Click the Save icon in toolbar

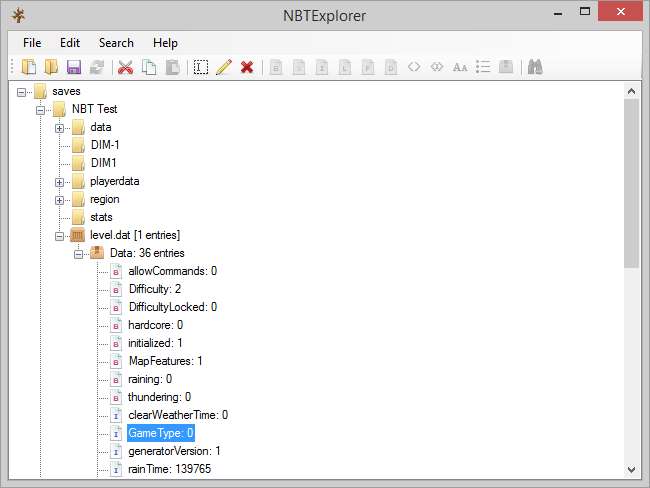pyautogui.click(x=73, y=67)
